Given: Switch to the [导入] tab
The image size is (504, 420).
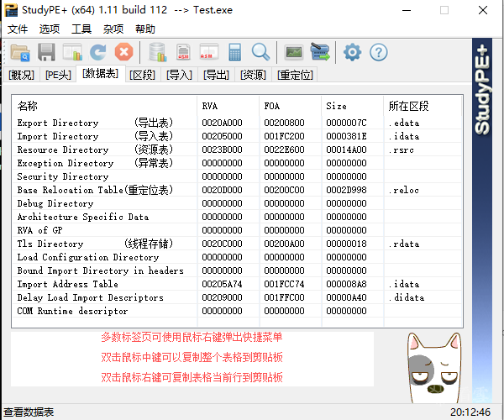Looking at the screenshot, I should 180,75.
